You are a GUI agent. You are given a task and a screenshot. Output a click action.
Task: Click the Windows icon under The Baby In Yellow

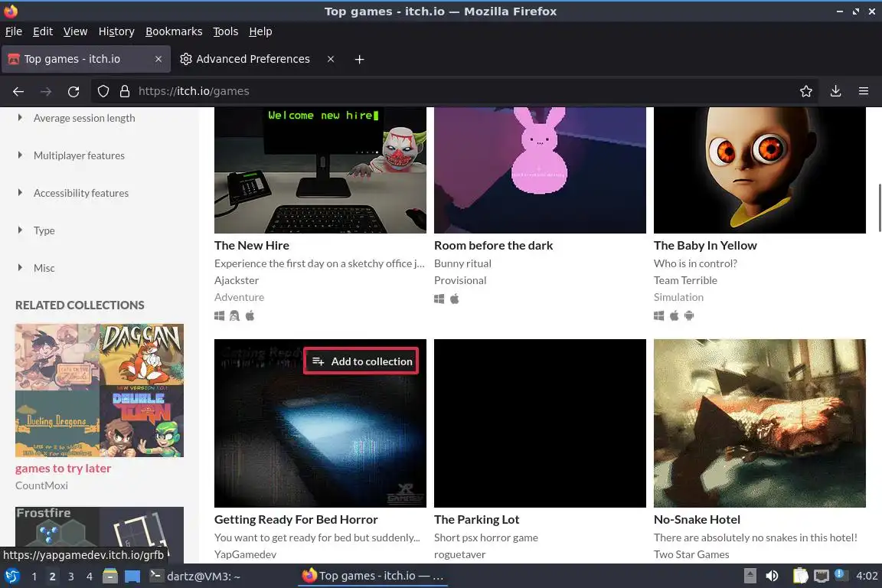point(658,315)
